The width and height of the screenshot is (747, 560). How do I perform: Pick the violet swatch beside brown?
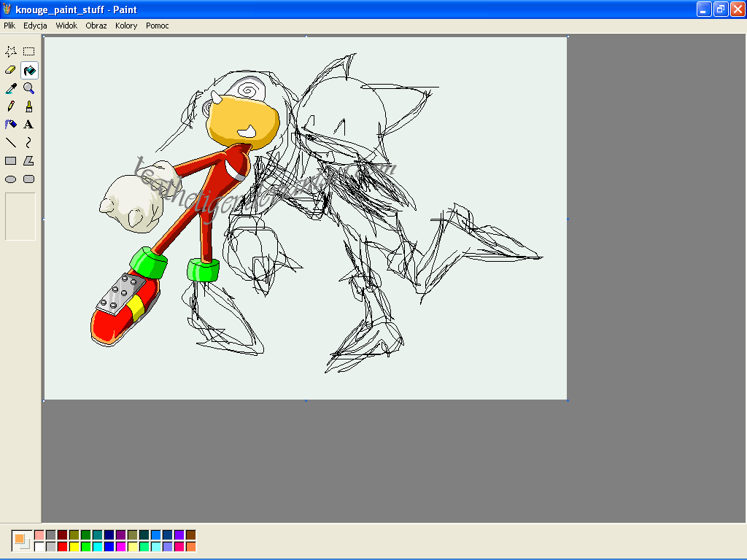click(179, 535)
